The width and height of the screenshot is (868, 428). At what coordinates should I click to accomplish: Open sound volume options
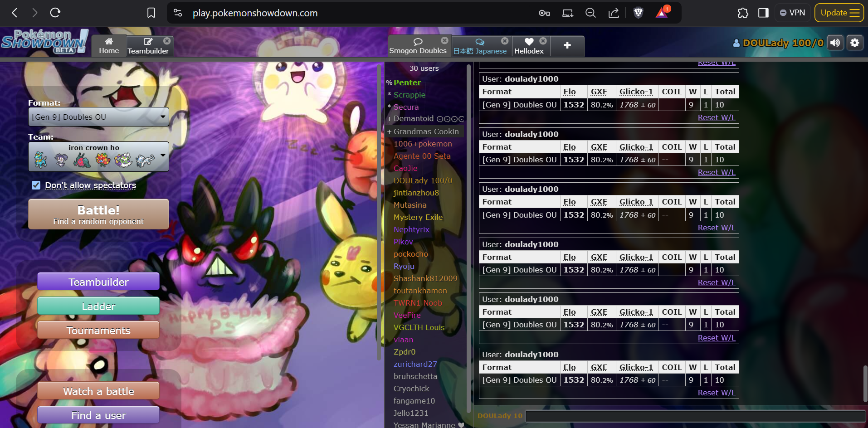pyautogui.click(x=835, y=43)
